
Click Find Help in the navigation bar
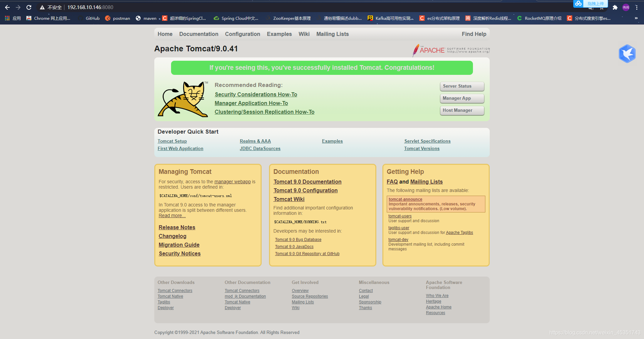[474, 34]
